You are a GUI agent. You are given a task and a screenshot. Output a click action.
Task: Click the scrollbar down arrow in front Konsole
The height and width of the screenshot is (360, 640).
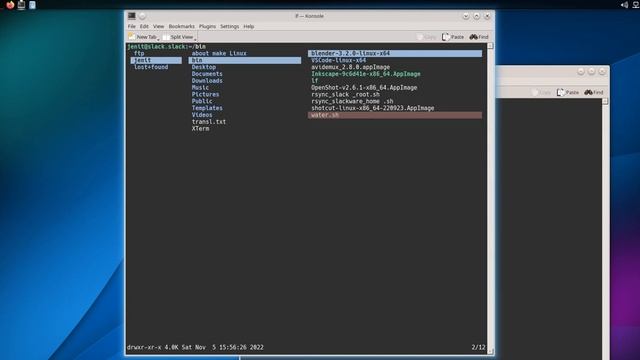click(490, 351)
